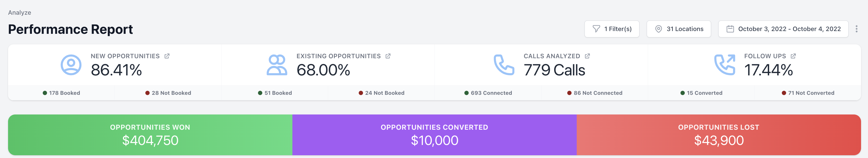Click the green Opportunities Won segment

pyautogui.click(x=150, y=135)
